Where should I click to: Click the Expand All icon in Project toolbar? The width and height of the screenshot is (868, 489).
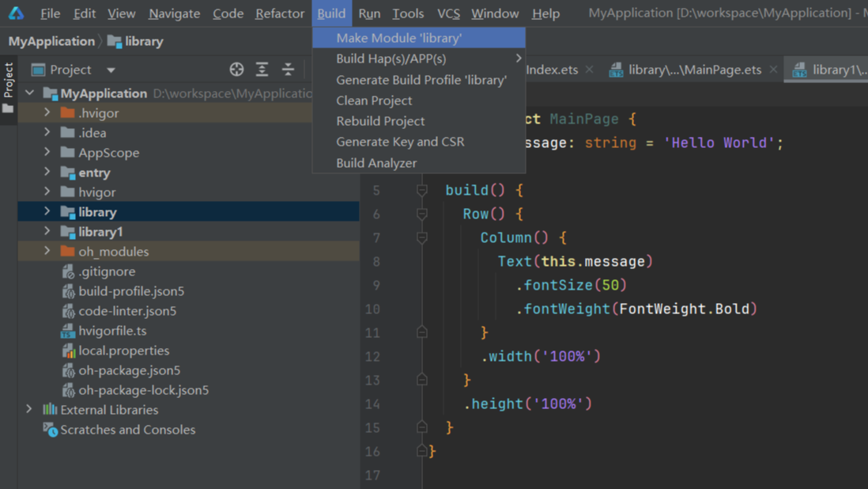point(262,69)
